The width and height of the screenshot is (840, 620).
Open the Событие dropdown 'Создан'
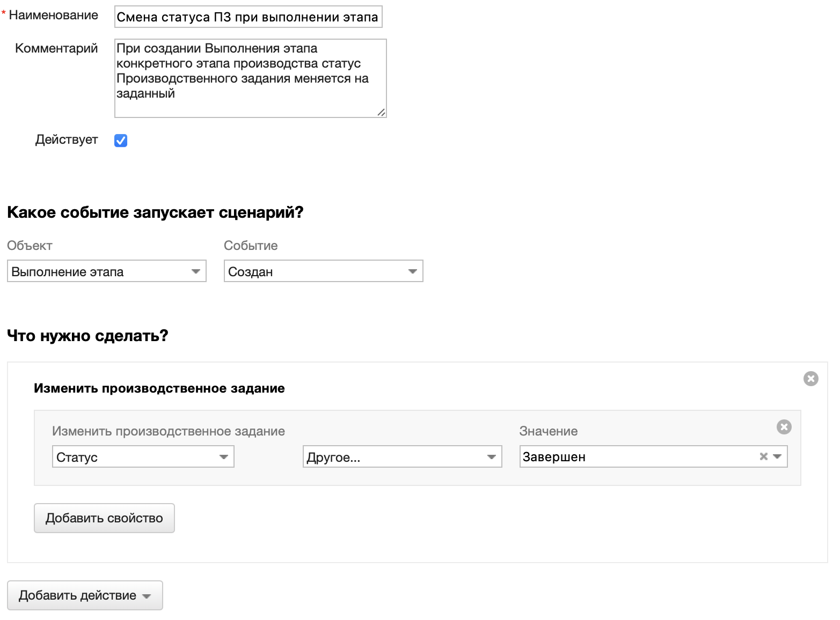coord(323,271)
